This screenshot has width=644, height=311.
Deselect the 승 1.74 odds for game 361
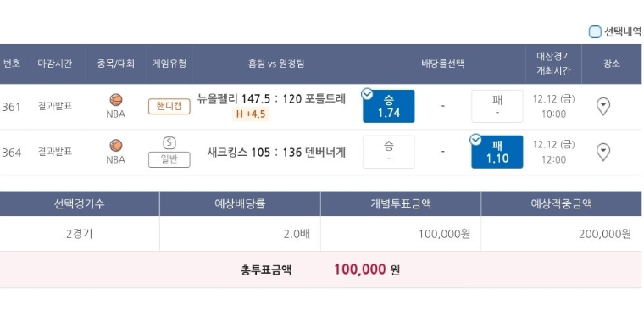pos(389,107)
